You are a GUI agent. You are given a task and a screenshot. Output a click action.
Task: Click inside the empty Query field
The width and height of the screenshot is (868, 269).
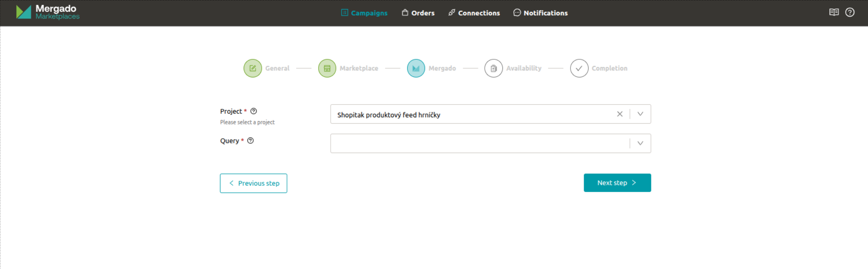[x=480, y=143]
